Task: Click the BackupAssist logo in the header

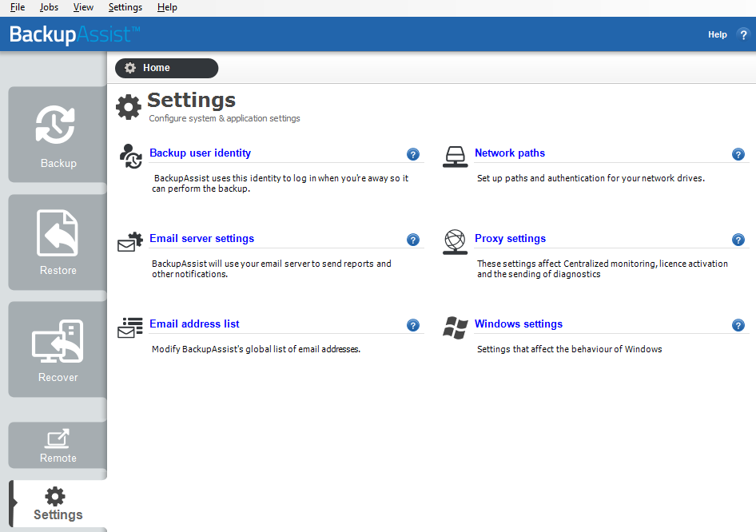Action: [75, 34]
